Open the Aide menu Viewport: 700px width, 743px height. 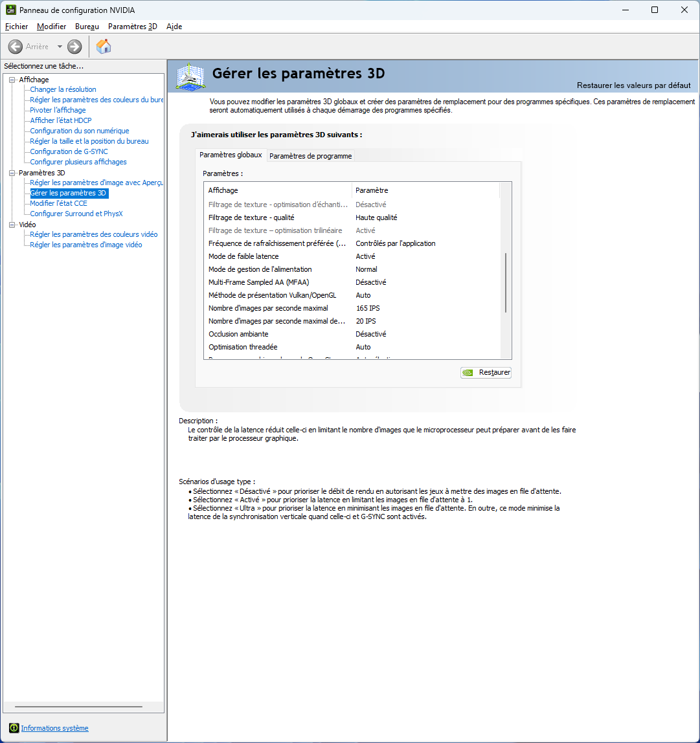point(174,27)
